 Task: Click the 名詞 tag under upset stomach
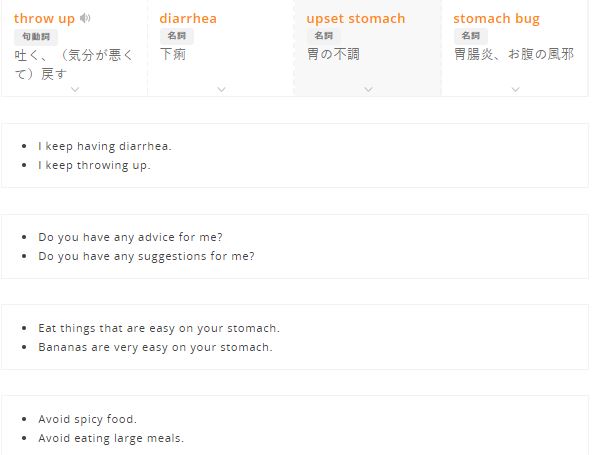click(324, 36)
